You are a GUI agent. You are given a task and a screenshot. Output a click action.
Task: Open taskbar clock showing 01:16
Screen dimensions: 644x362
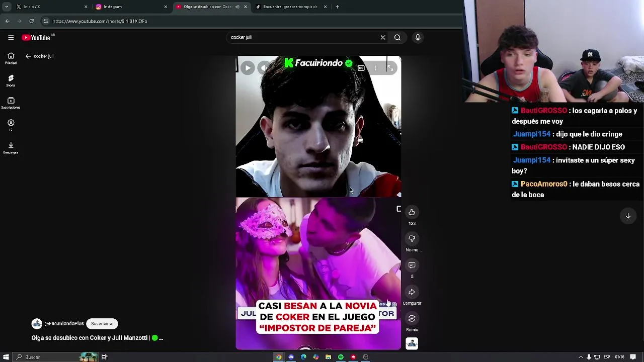619,357
